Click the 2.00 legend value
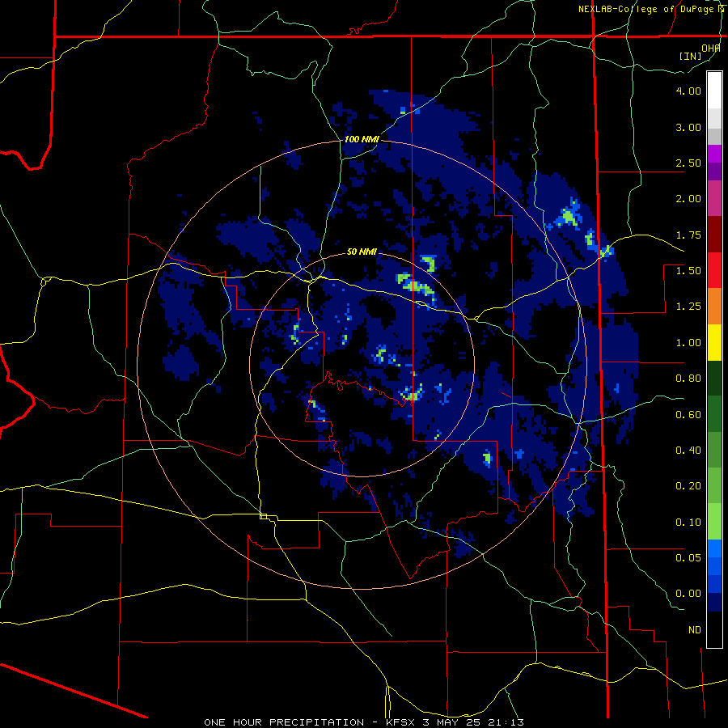The width and height of the screenshot is (728, 728). pyautogui.click(x=688, y=199)
